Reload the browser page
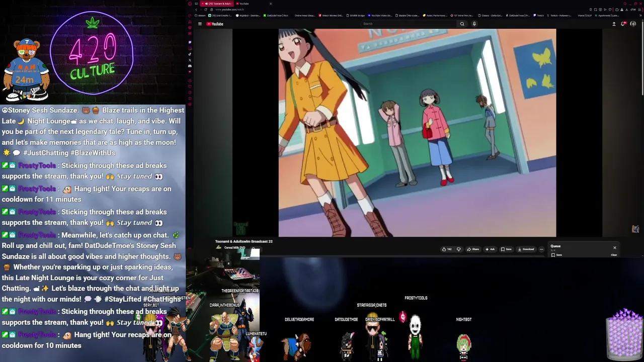This screenshot has width=644, height=362. [206, 10]
